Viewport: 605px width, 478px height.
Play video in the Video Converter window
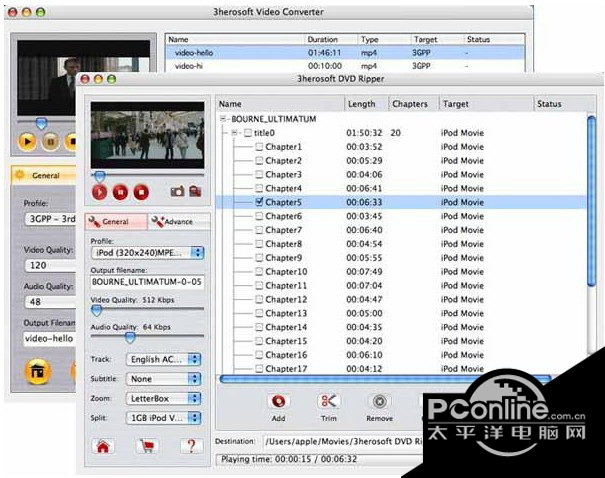pos(27,142)
